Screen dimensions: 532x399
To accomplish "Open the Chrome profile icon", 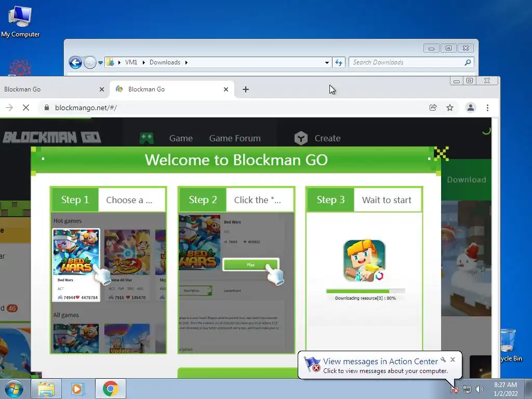I will [x=471, y=108].
